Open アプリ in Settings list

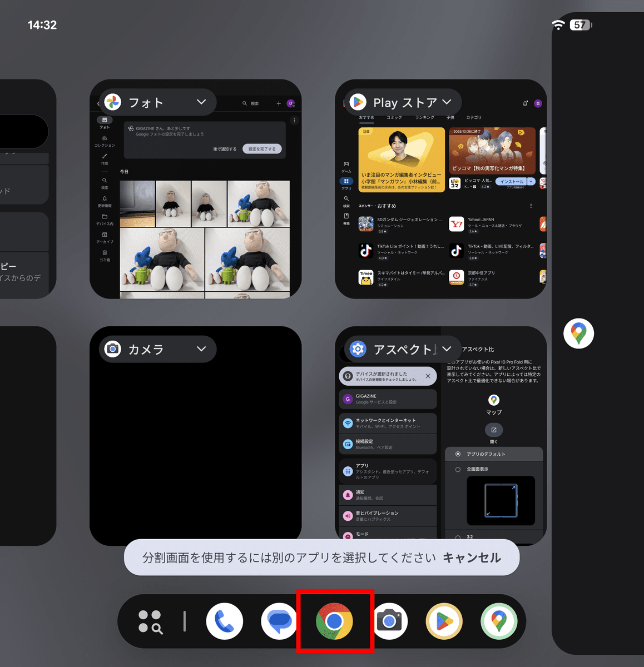[x=388, y=471]
